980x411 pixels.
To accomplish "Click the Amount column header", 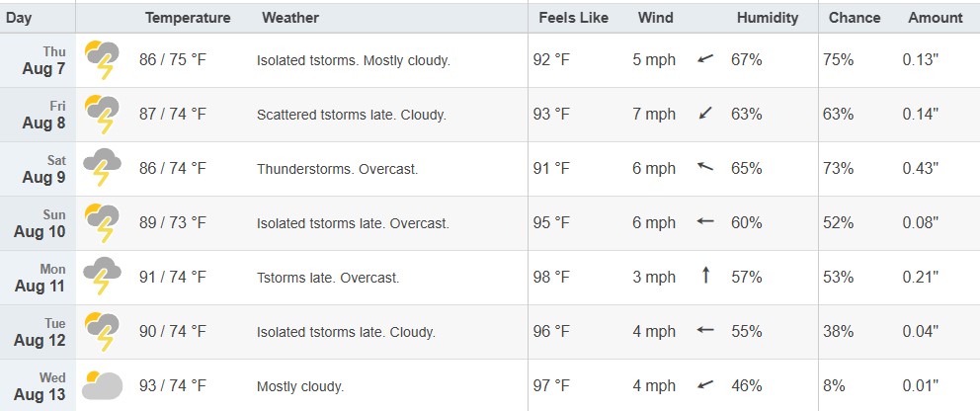I will (x=935, y=18).
